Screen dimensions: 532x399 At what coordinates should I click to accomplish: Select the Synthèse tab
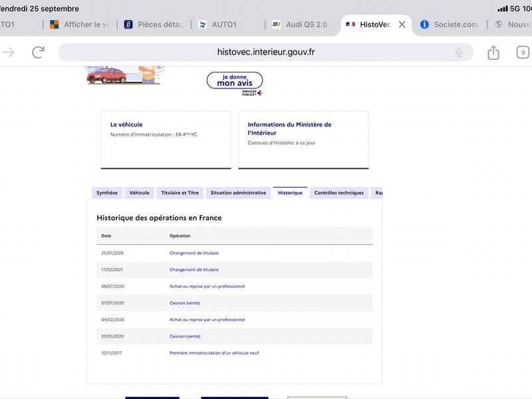107,193
